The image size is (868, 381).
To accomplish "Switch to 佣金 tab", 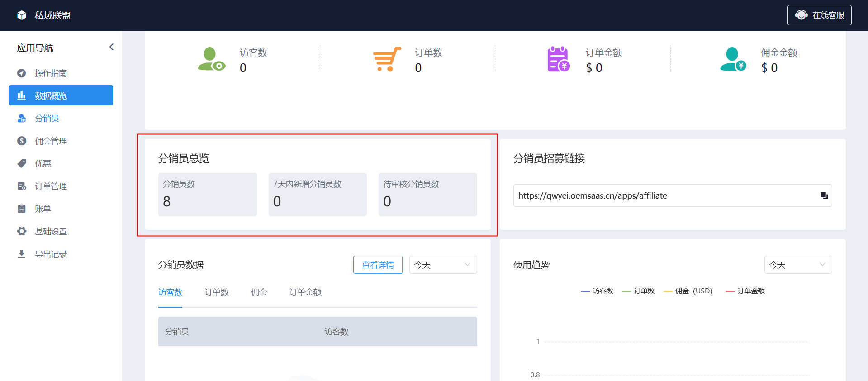I will (x=259, y=292).
